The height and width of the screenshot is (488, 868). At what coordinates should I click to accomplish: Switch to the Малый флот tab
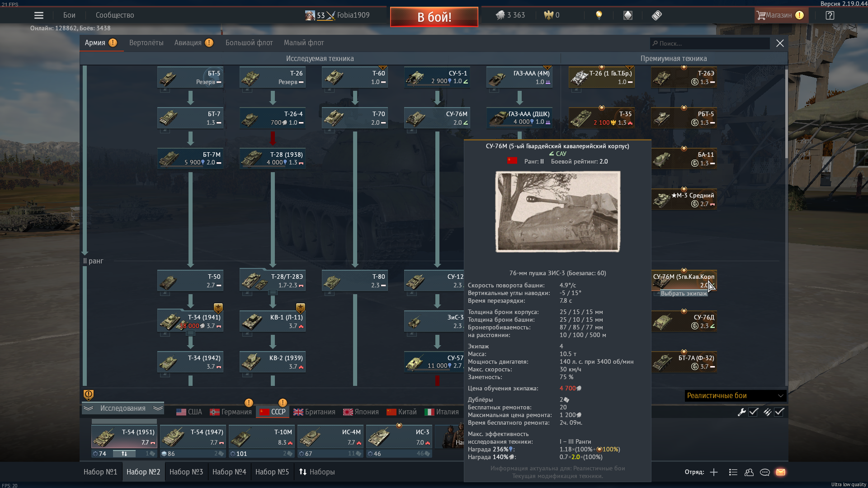pyautogui.click(x=304, y=43)
